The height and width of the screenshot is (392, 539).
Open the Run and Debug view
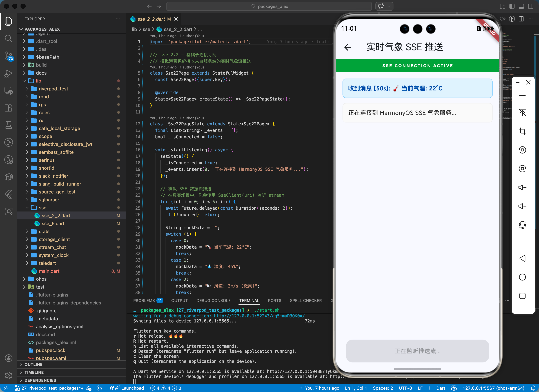coord(8,73)
